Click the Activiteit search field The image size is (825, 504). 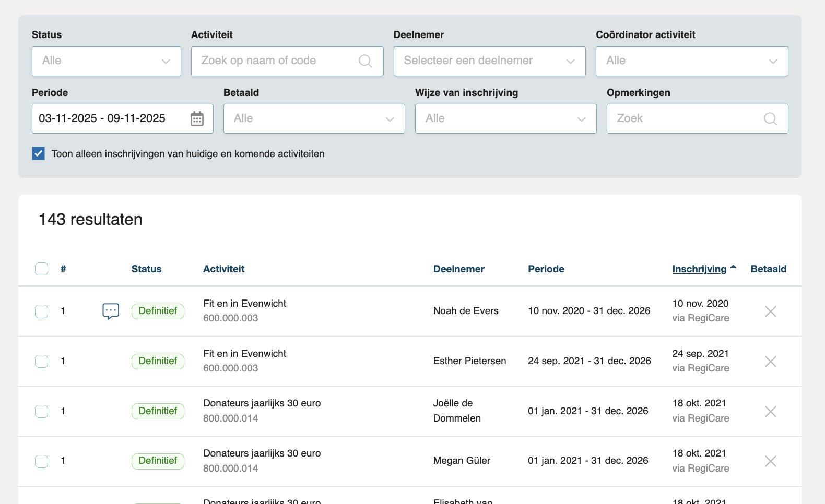point(287,61)
